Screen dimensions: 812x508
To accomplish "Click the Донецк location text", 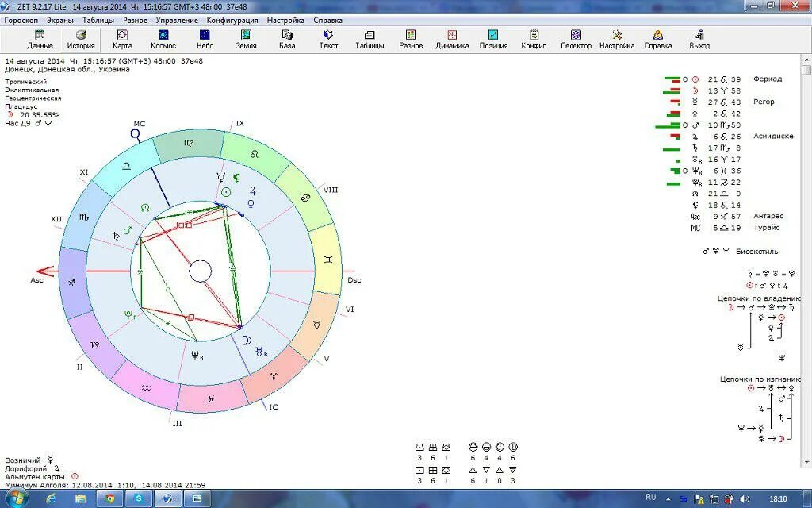I will pyautogui.click(x=67, y=70).
